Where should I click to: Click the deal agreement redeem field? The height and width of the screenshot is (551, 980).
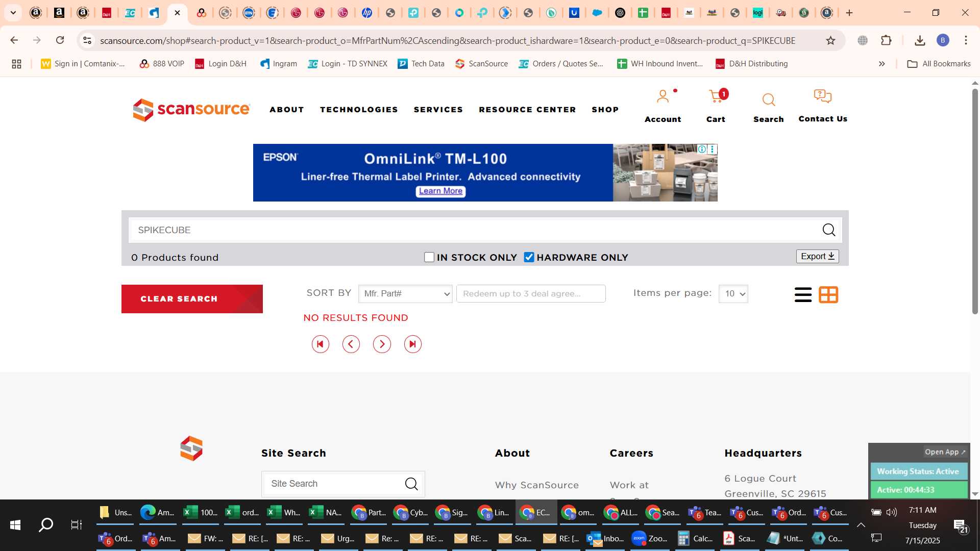tap(531, 294)
